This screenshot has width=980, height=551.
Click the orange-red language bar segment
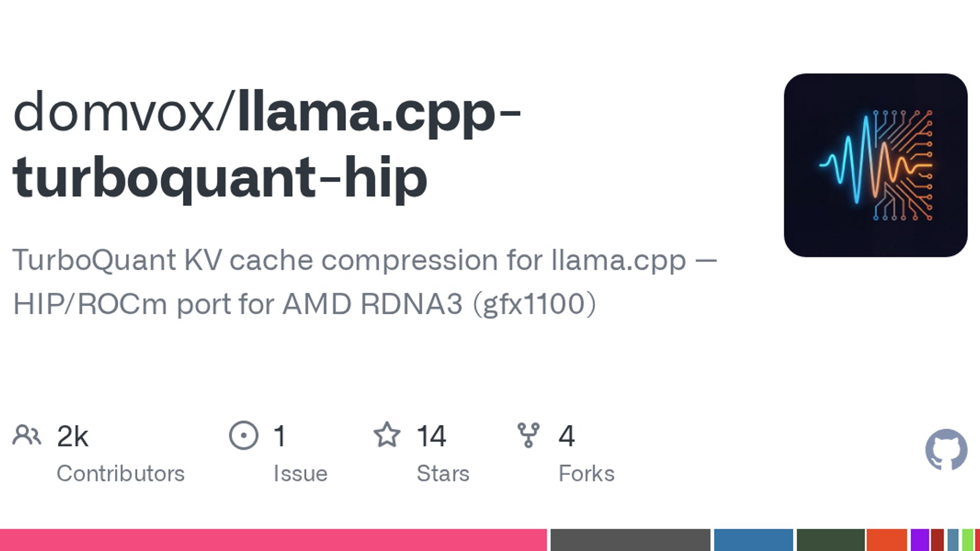(x=887, y=540)
